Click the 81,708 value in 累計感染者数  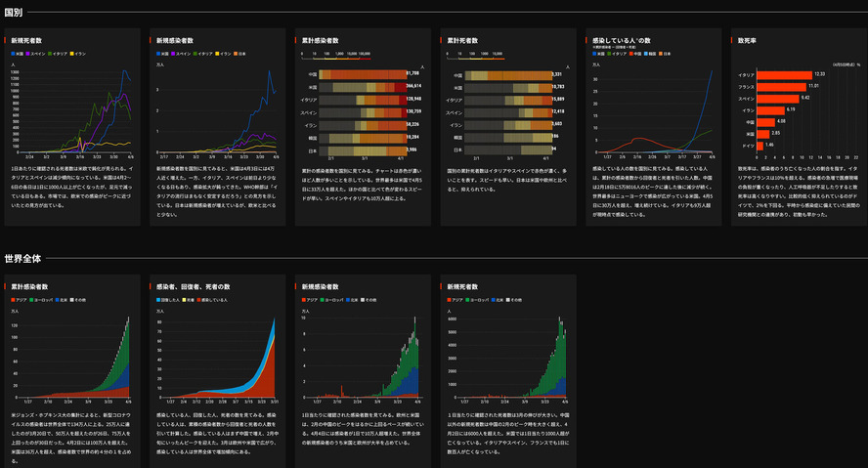412,73
